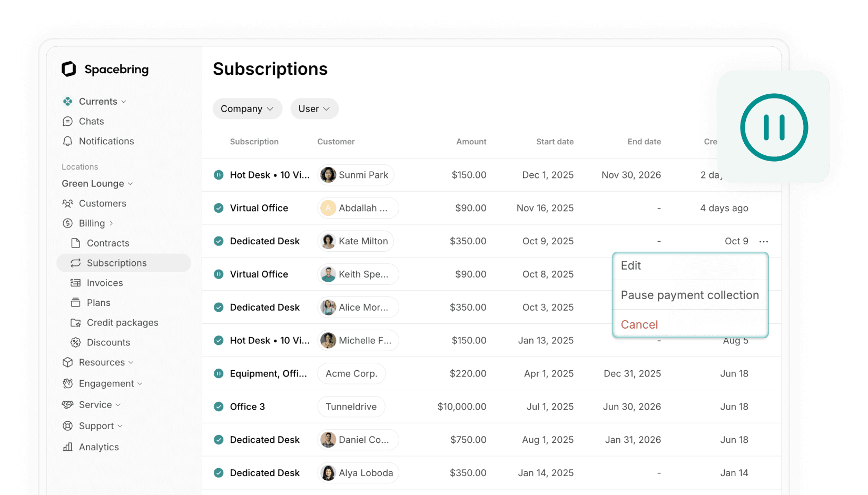868x495 pixels.
Task: Click the paused indicator on Acme Corp's subscription
Action: (x=219, y=373)
